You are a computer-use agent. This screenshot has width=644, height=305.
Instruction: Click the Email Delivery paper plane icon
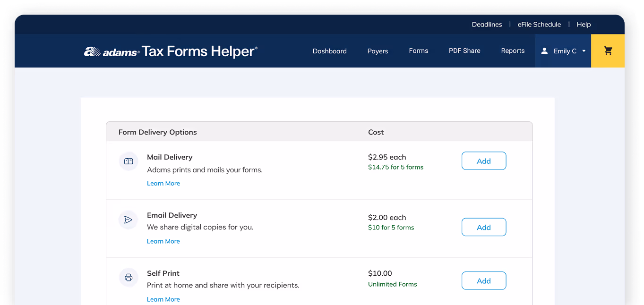click(128, 220)
